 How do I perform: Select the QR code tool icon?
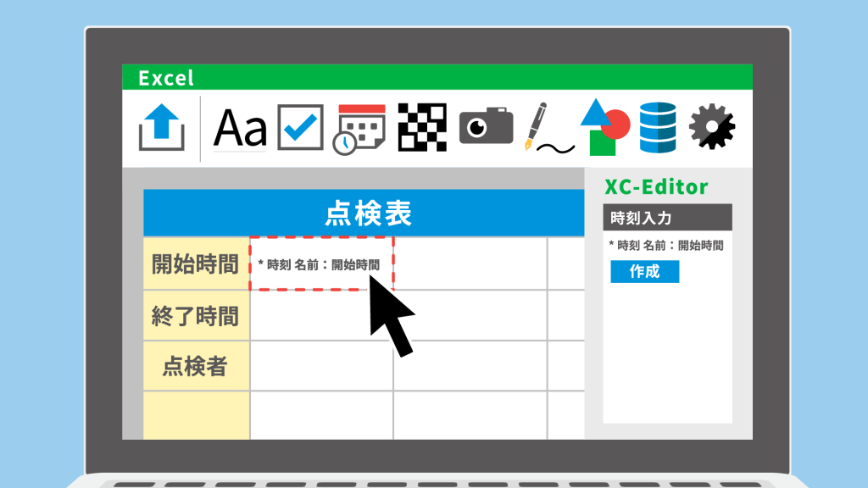422,128
